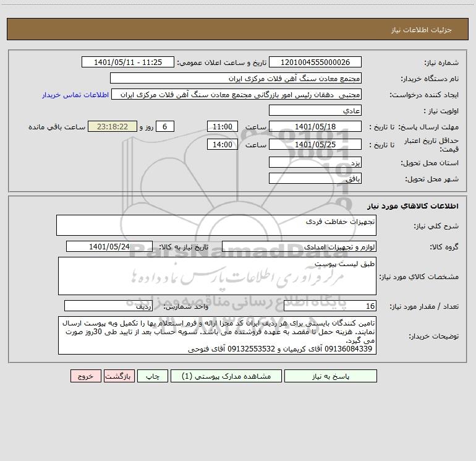
Task: Click label 'مهلت ارسال پاسخ: تا تاریخ :'
Action: pyautogui.click(x=414, y=127)
